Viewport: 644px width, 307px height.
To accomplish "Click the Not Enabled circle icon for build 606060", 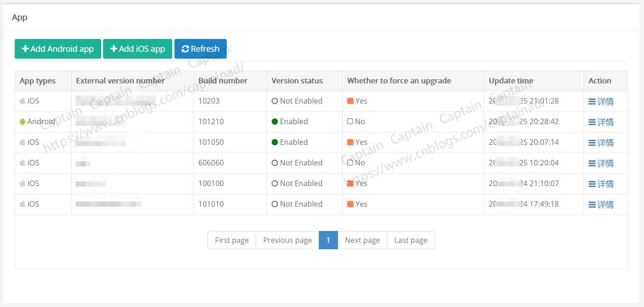I will tap(275, 163).
